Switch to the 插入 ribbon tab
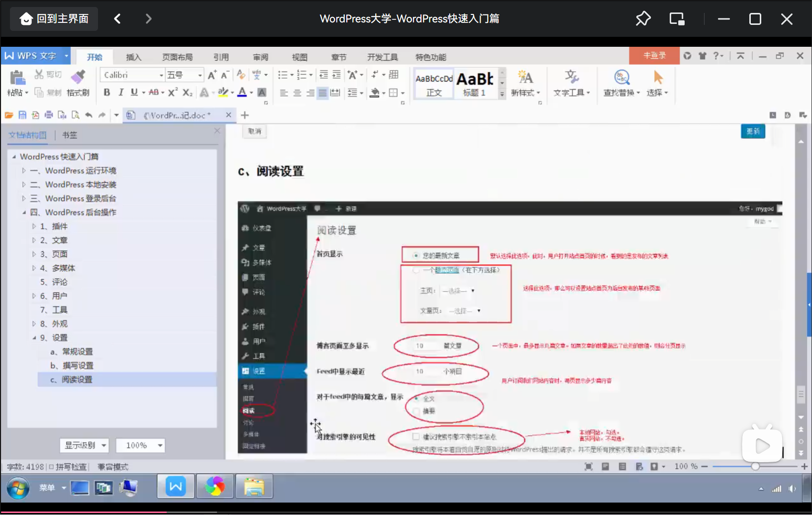Viewport: 812px width, 515px height. [x=134, y=57]
